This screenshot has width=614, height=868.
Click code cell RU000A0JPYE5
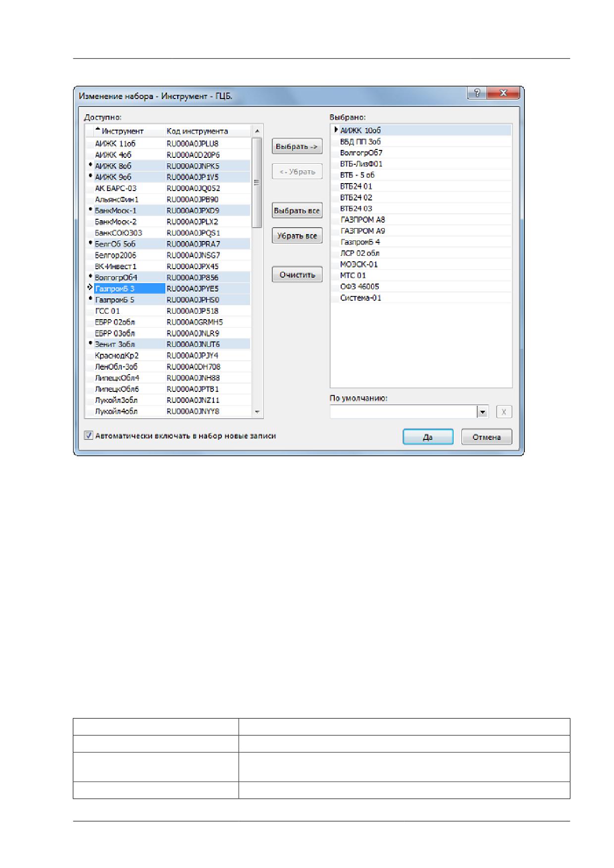(x=207, y=289)
